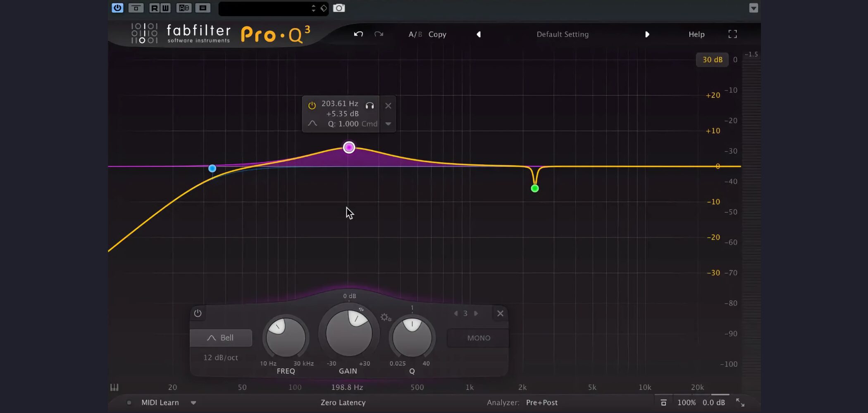Click the +5.35 dB gain value
Screen dimensions: 868x413
pyautogui.click(x=343, y=114)
